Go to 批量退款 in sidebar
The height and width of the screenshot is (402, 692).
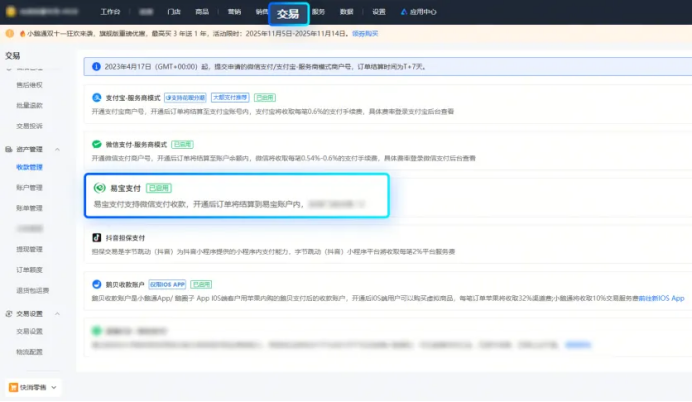30,105
